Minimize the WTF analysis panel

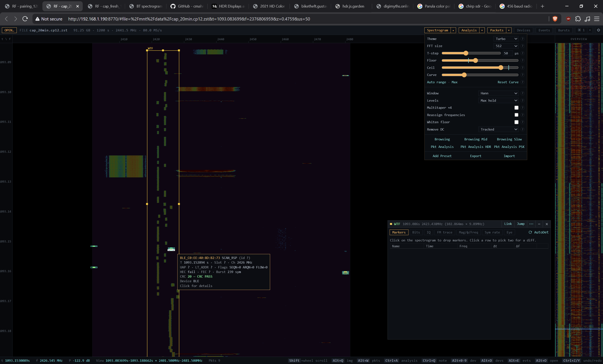coord(539,224)
